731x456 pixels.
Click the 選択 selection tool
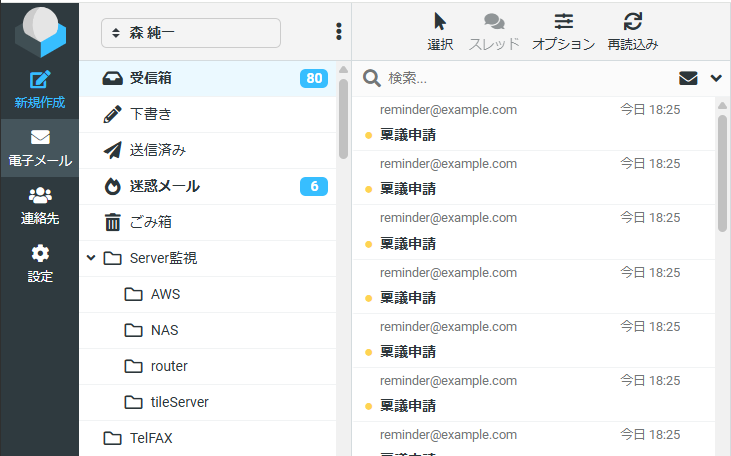pos(440,32)
